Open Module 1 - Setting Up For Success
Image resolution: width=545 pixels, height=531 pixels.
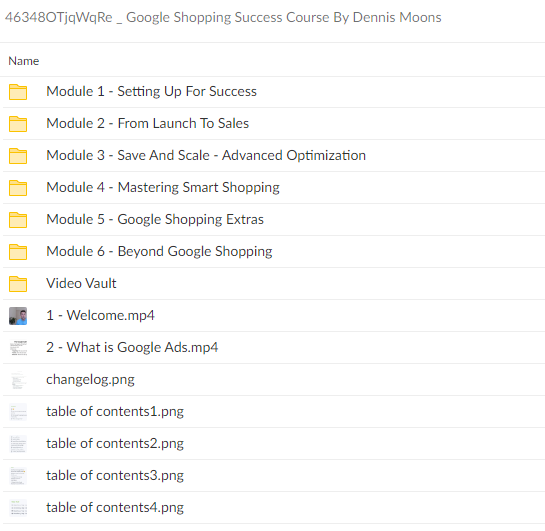152,91
